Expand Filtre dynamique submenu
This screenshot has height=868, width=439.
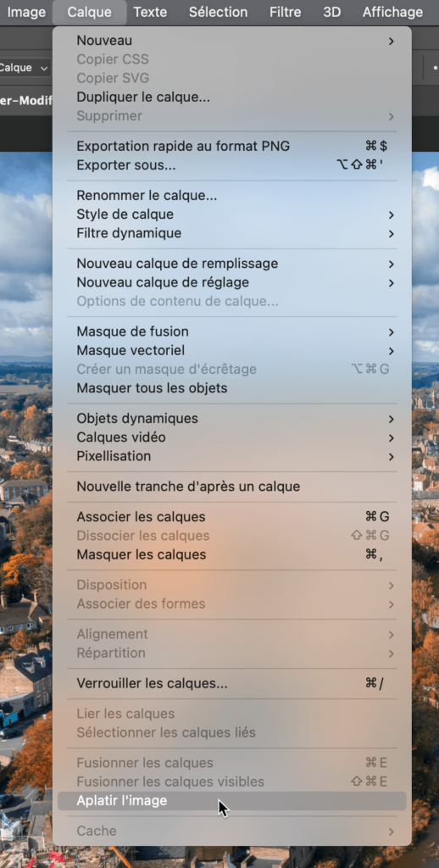232,233
